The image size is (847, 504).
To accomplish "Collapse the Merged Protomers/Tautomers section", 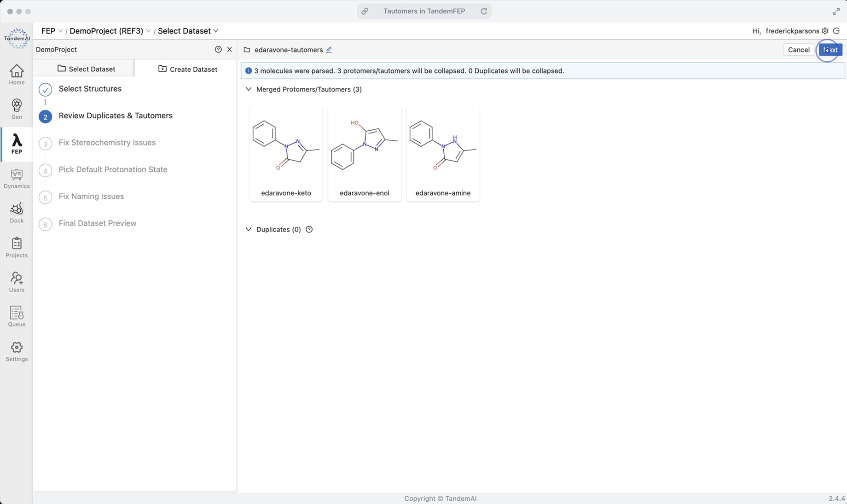I will [x=249, y=89].
